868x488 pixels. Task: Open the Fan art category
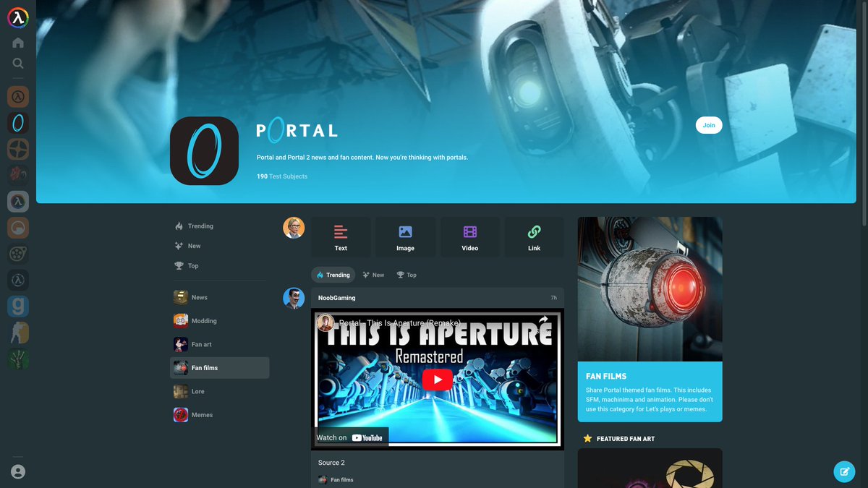pos(219,344)
